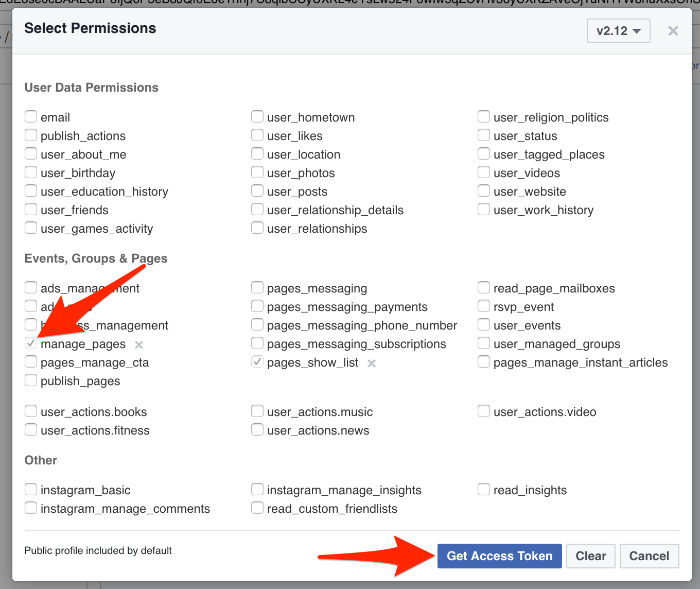This screenshot has height=589, width=700.
Task: Enable the email permission checkbox
Action: (x=31, y=116)
